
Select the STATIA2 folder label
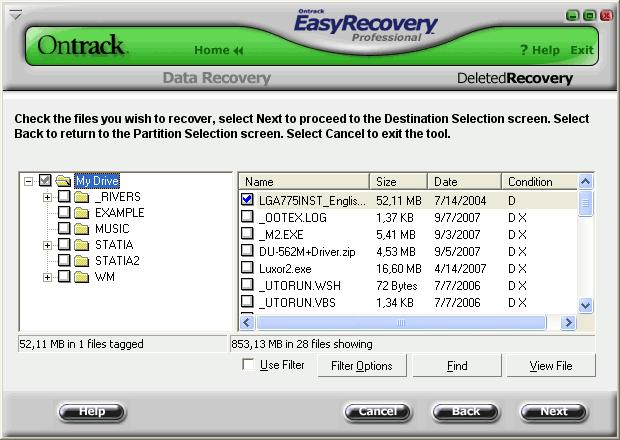(x=117, y=261)
